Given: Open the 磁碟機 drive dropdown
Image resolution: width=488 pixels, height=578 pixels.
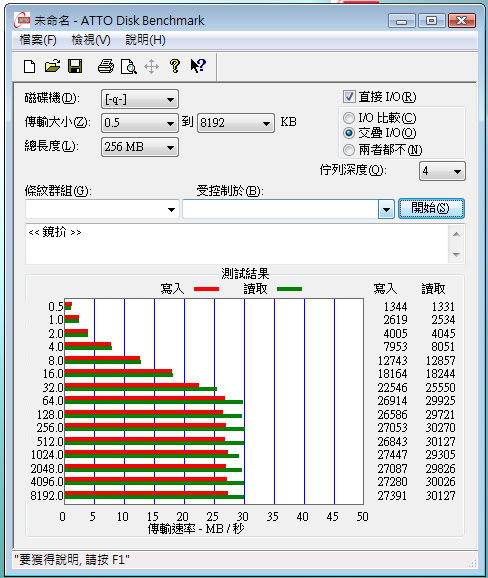Looking at the screenshot, I should (140, 99).
